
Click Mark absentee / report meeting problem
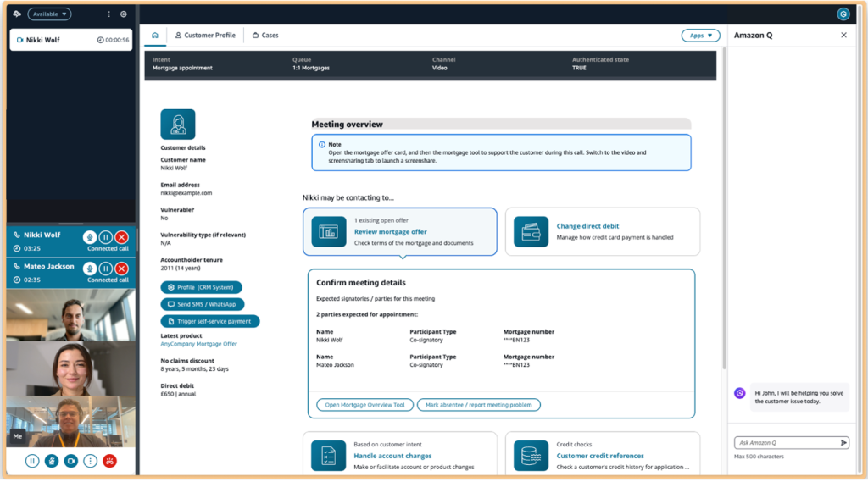click(x=478, y=405)
